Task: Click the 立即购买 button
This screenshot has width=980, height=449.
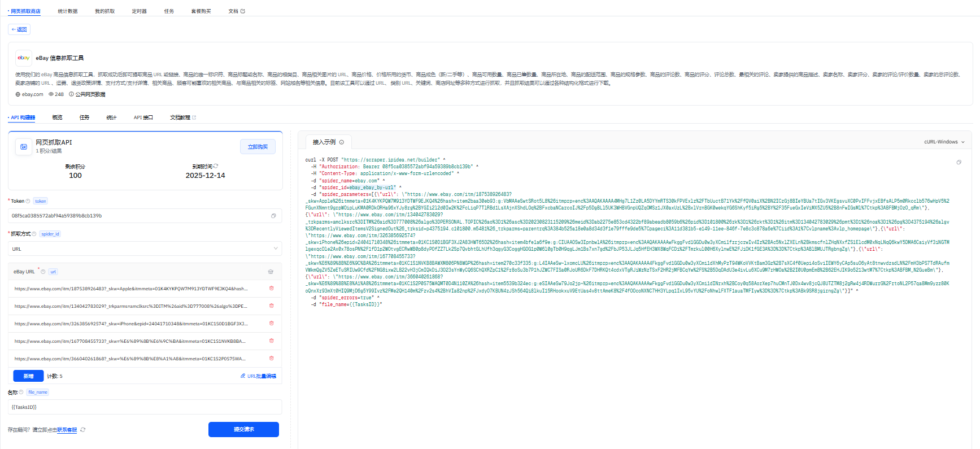Action: point(258,147)
